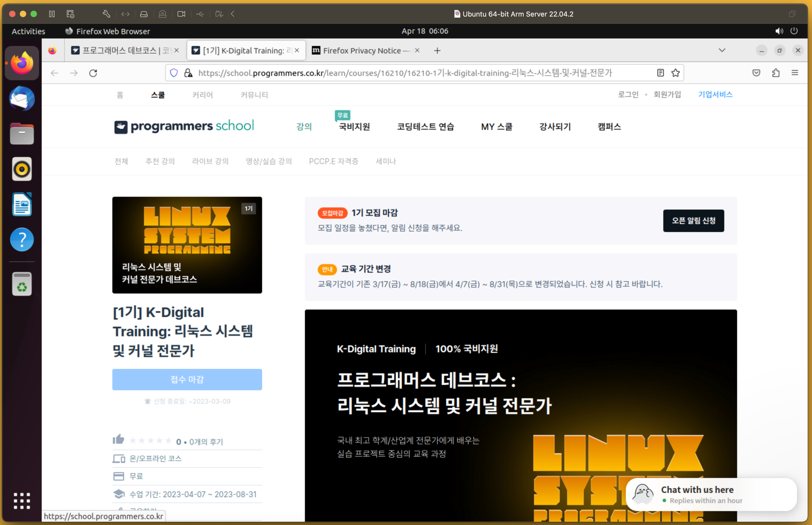Click the programmers school logo
This screenshot has height=525, width=812.
184,126
